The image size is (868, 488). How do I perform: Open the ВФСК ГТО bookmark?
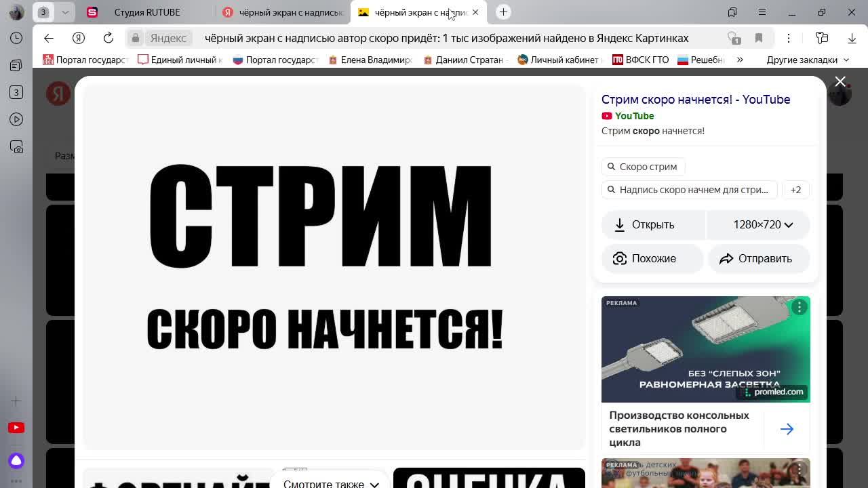640,60
